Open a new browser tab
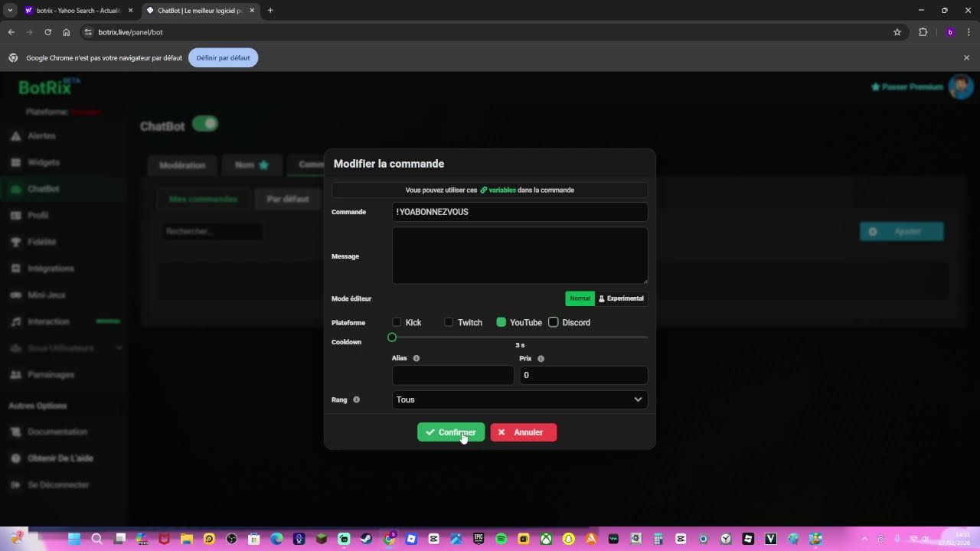 270,11
